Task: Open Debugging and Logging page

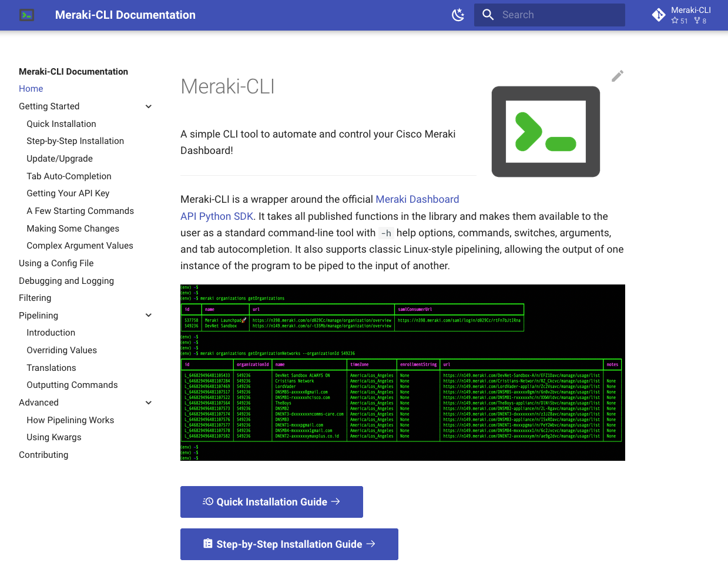Action: [x=66, y=281]
